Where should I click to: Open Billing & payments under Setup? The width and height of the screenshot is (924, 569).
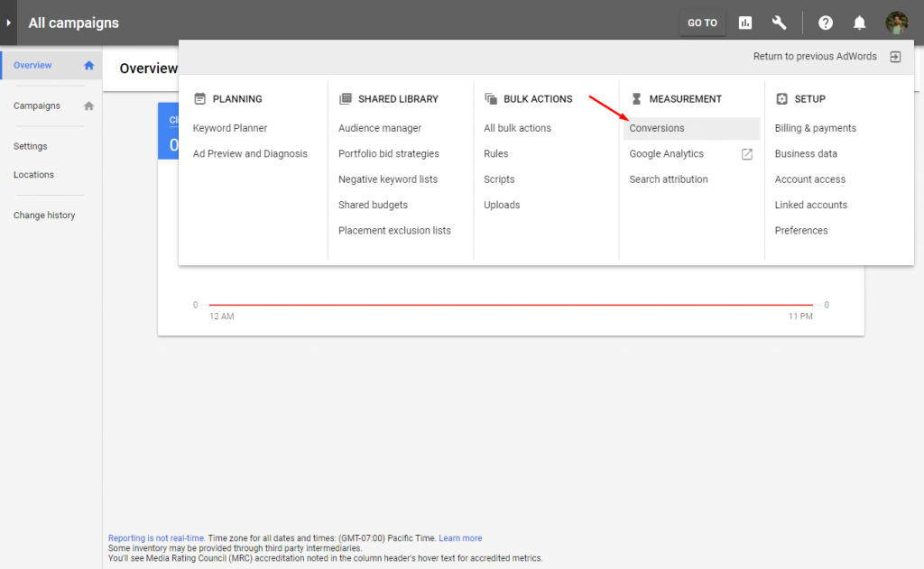tap(815, 128)
